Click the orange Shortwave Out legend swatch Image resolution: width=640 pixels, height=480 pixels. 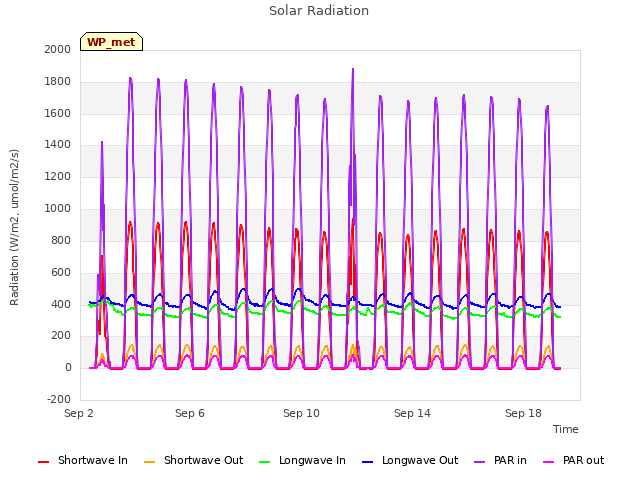pos(150,462)
